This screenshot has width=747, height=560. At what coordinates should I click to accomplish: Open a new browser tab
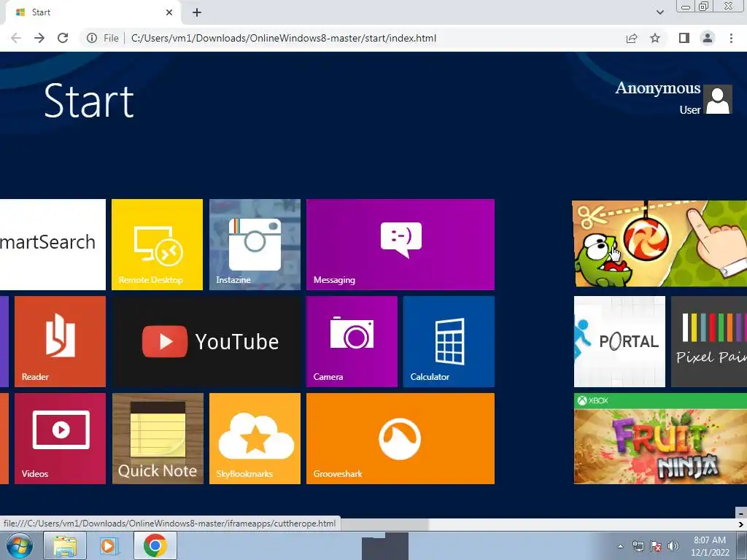(x=197, y=12)
